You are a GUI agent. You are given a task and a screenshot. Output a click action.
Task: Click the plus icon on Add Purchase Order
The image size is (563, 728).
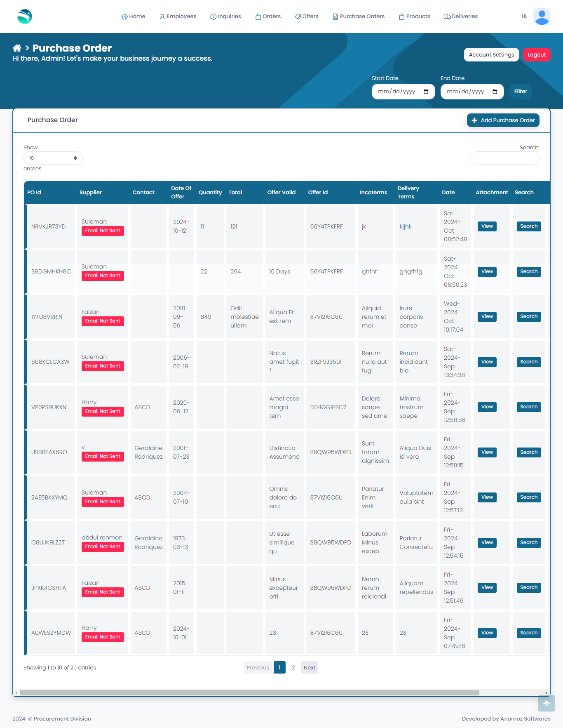474,120
